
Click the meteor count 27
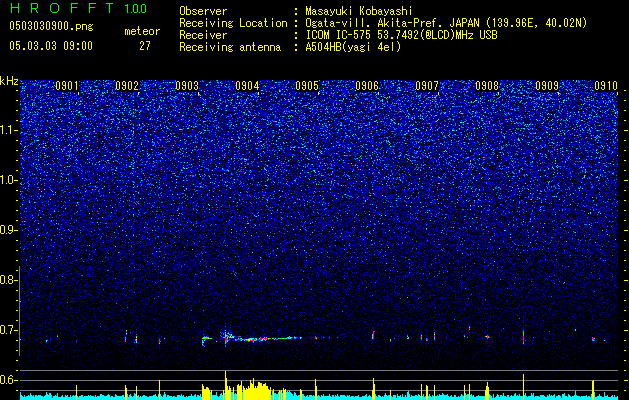click(145, 46)
